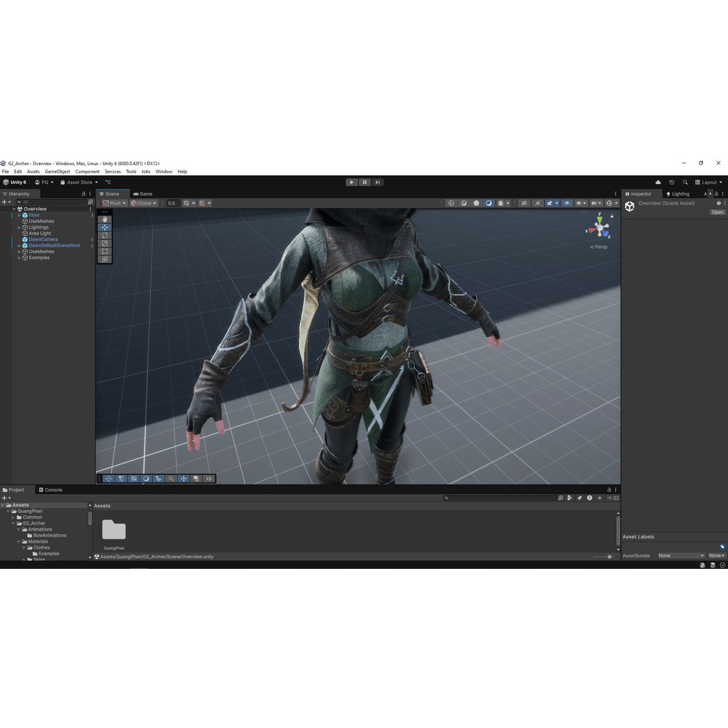
Task: Switch to unlit draw mode
Action: click(x=476, y=203)
